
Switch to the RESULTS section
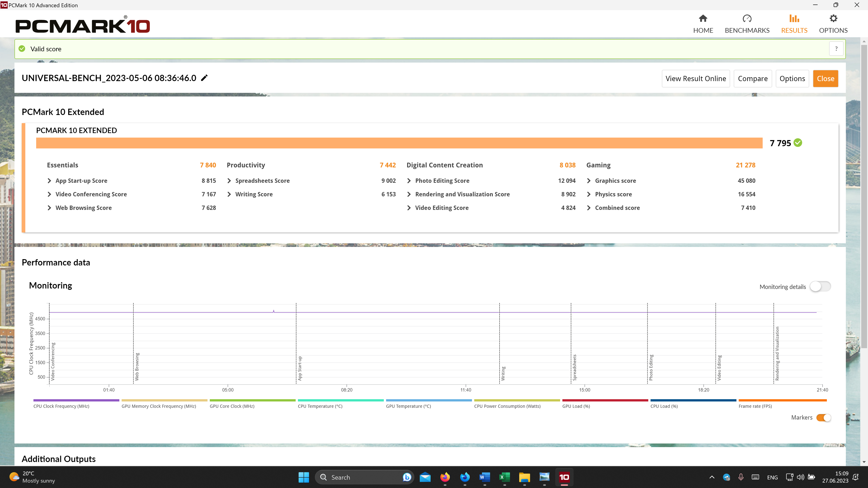click(x=794, y=24)
